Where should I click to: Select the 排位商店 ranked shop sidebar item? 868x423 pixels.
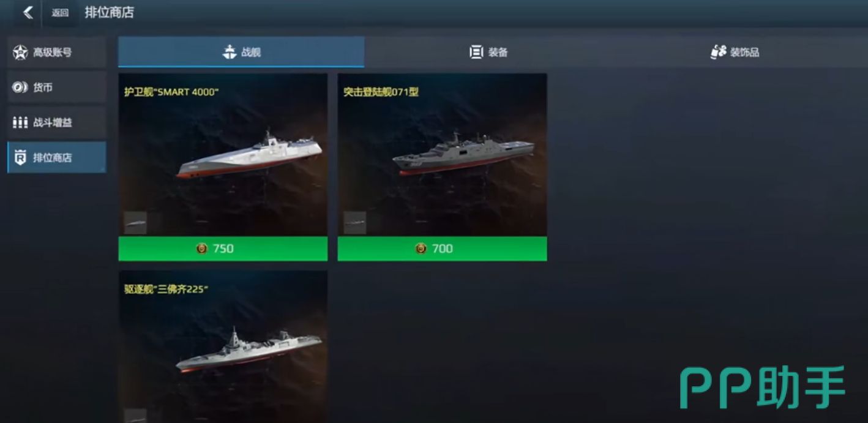(57, 157)
